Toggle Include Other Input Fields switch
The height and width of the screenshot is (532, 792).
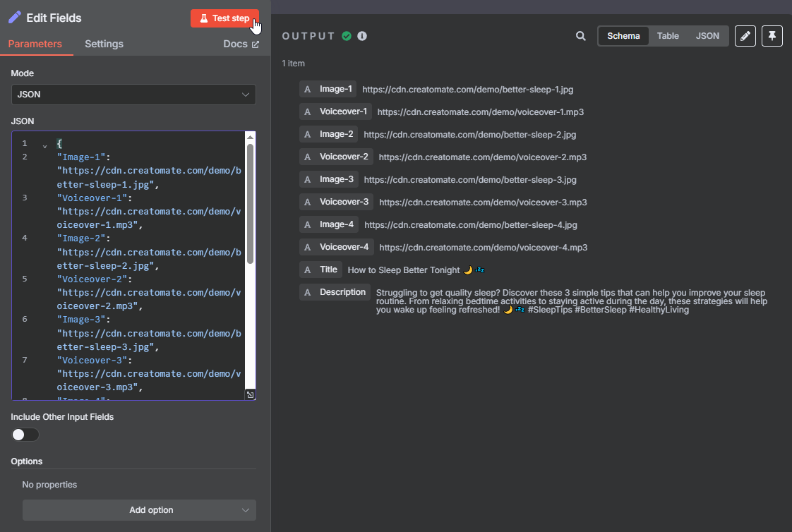point(25,435)
